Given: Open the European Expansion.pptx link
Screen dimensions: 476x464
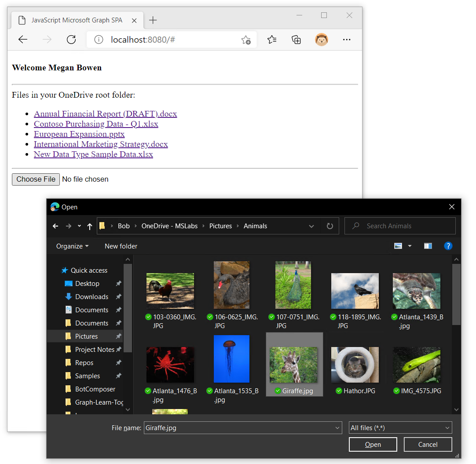Looking at the screenshot, I should pos(79,134).
